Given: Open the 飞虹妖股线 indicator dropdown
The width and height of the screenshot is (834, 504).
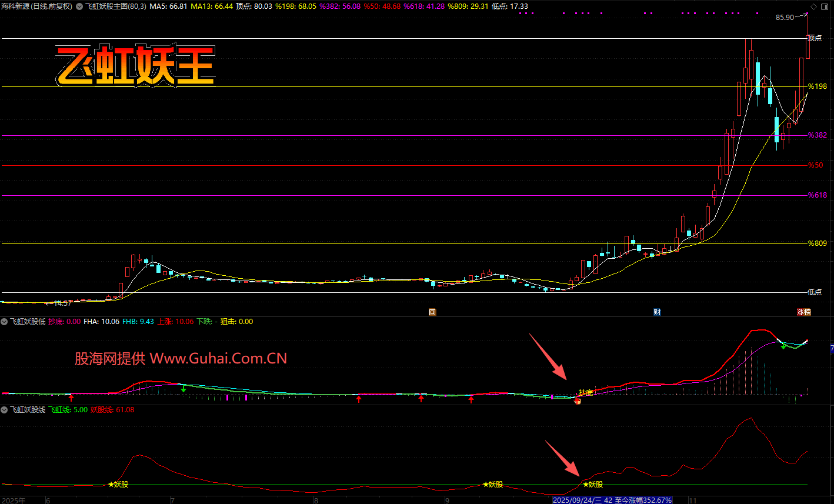Looking at the screenshot, I should coord(5,409).
